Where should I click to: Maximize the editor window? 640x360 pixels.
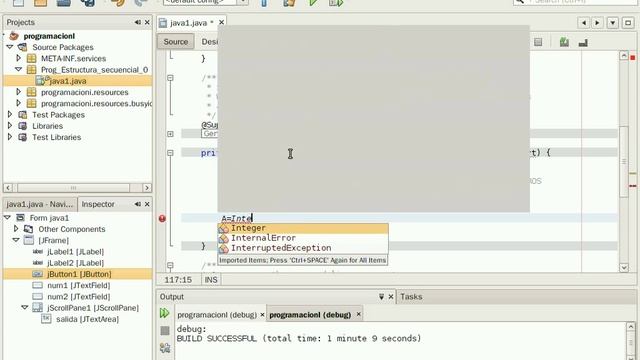pyautogui.click(x=628, y=23)
